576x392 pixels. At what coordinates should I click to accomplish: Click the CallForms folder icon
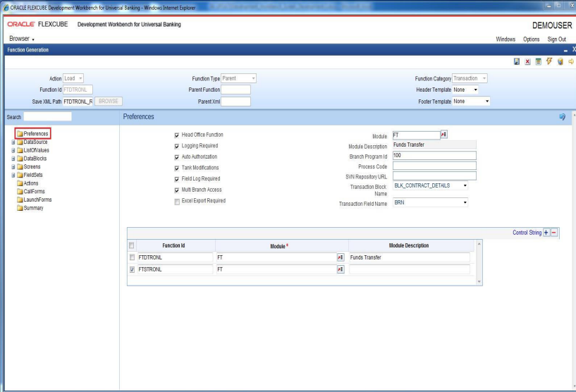coord(20,191)
